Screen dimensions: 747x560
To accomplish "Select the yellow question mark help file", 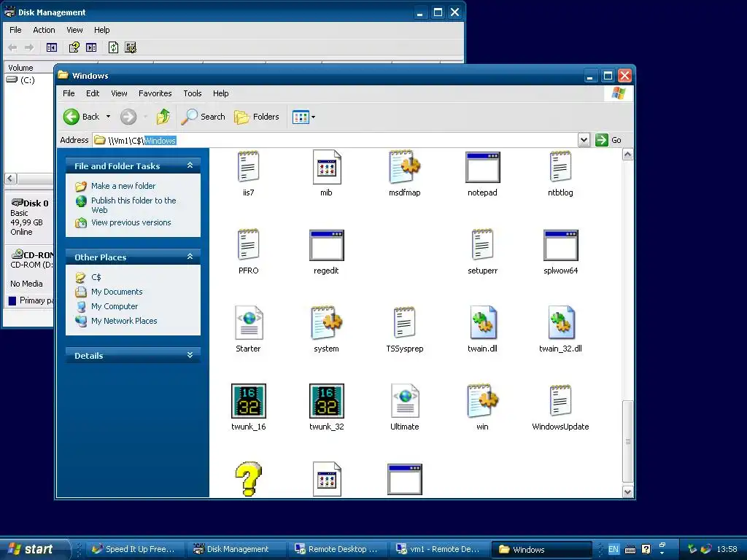I will (248, 478).
